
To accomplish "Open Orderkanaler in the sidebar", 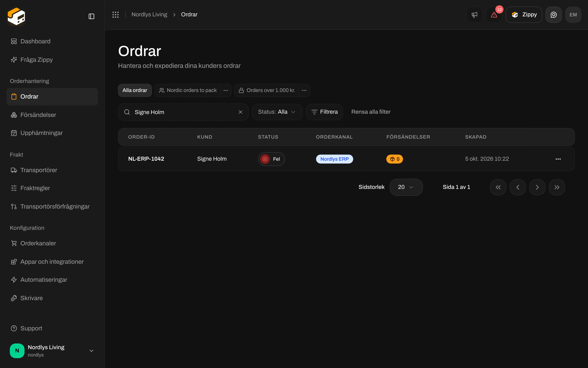I will pyautogui.click(x=52, y=243).
